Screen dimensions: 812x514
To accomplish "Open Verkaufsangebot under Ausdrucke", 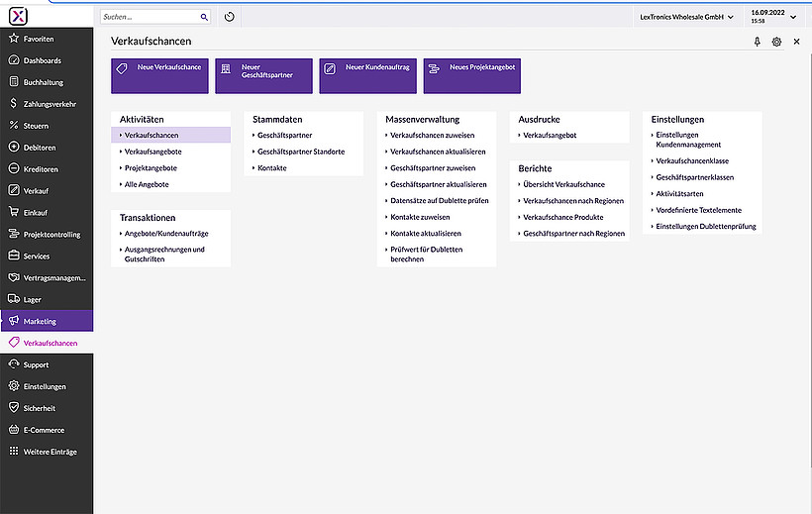I will click(550, 136).
